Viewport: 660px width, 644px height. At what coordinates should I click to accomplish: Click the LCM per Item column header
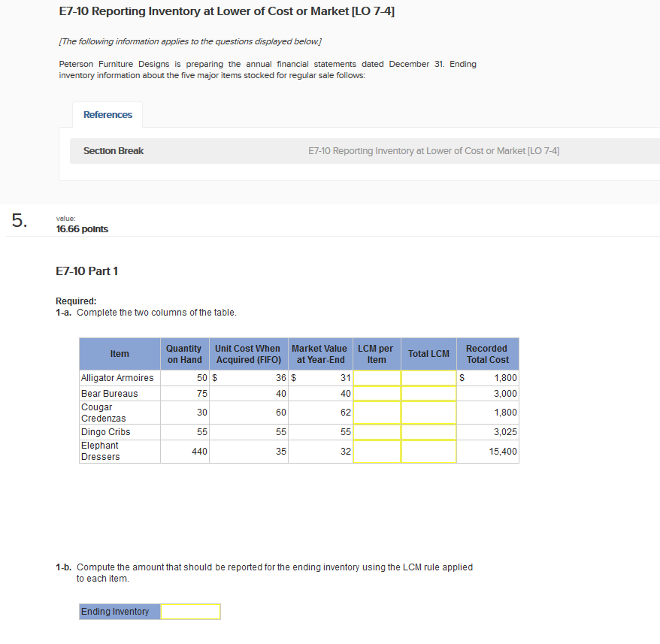tap(376, 354)
